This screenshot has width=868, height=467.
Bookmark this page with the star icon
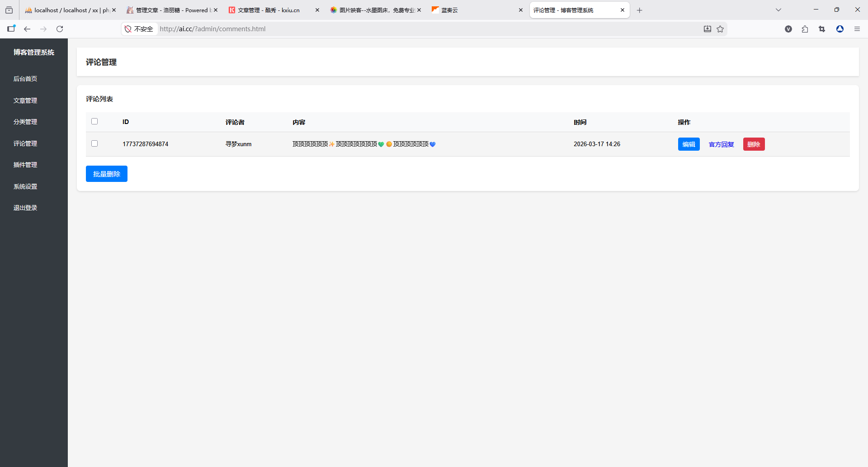click(x=720, y=29)
